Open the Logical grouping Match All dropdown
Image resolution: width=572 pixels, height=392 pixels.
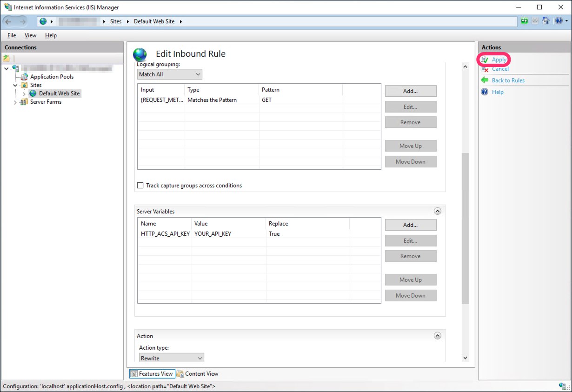point(170,74)
